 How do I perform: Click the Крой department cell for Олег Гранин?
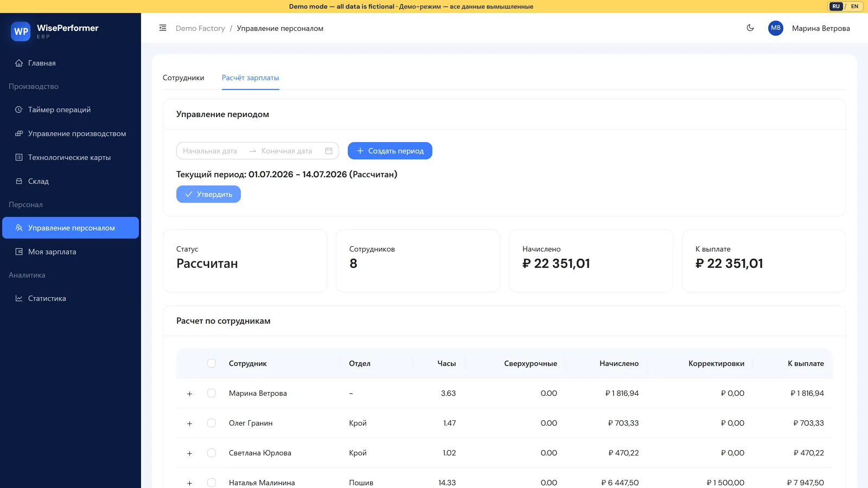[x=358, y=423]
